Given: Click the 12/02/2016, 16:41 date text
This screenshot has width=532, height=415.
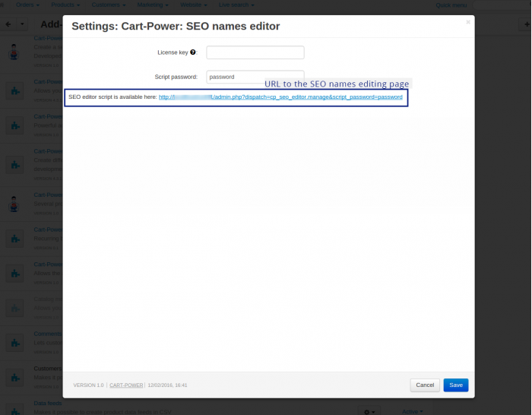Looking at the screenshot, I should (x=167, y=385).
